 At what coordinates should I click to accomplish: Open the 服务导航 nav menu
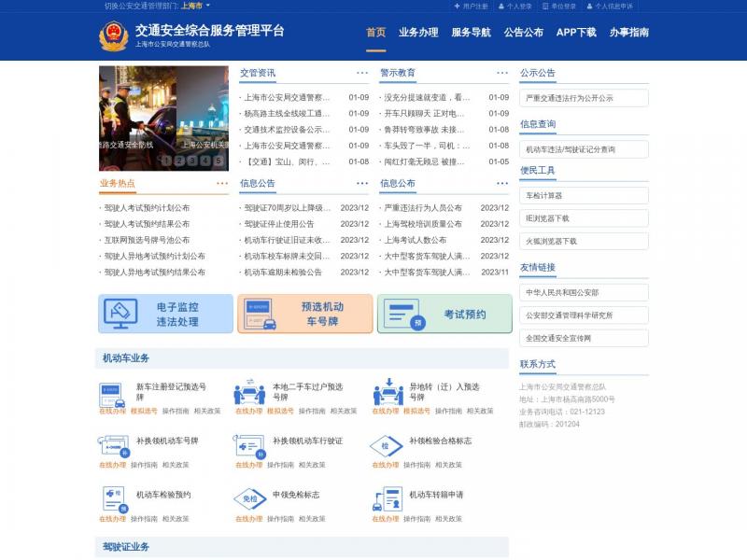(x=472, y=33)
